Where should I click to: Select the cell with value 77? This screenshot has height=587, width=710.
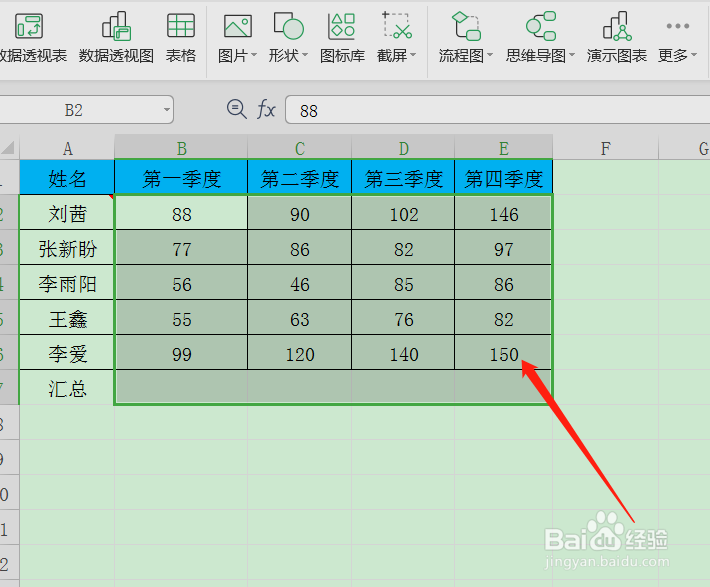click(x=181, y=248)
